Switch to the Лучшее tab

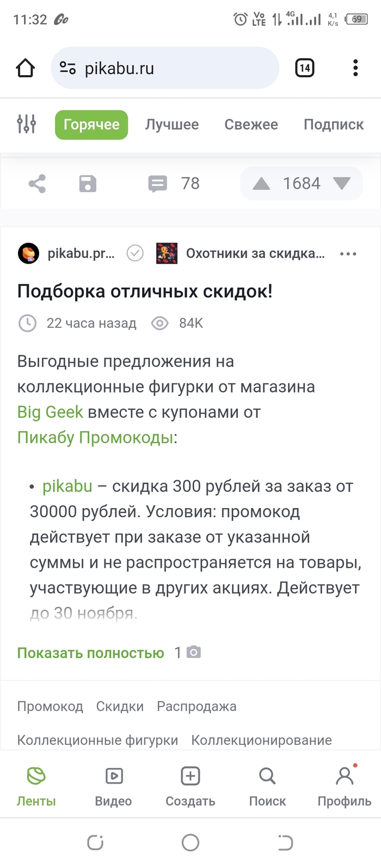point(171,125)
